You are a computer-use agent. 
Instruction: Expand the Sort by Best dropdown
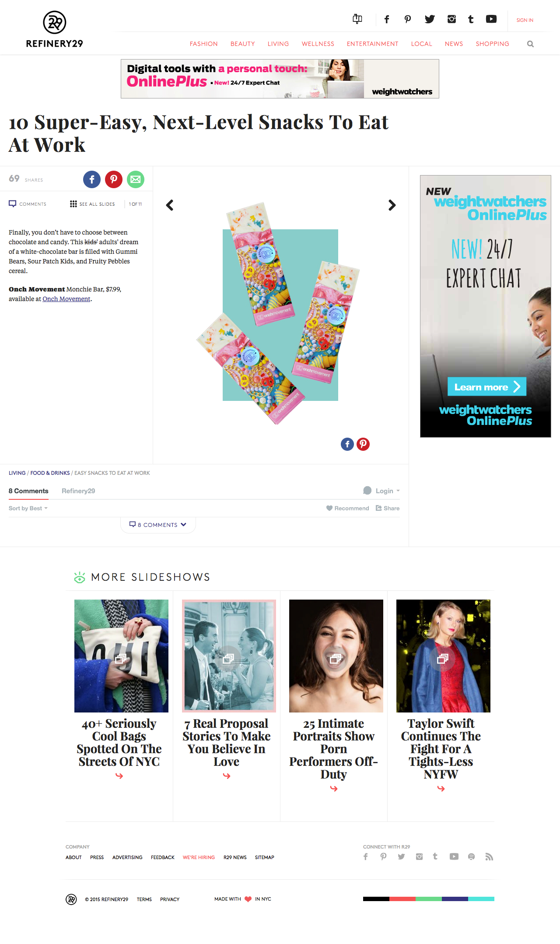[x=28, y=508]
